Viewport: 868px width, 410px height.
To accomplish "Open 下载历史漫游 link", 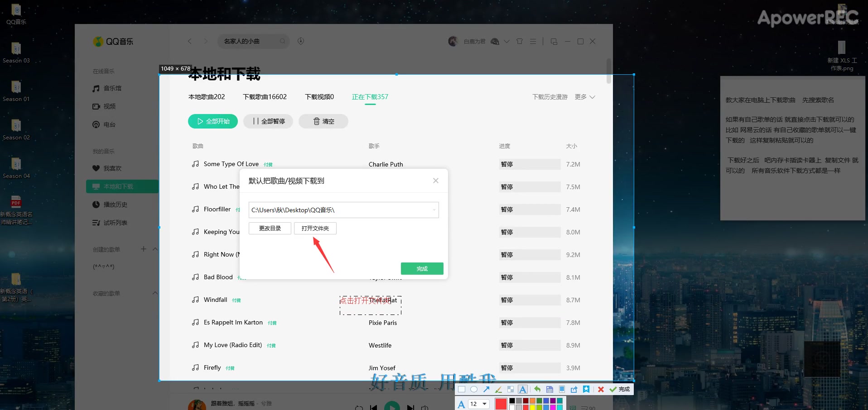I will click(550, 97).
